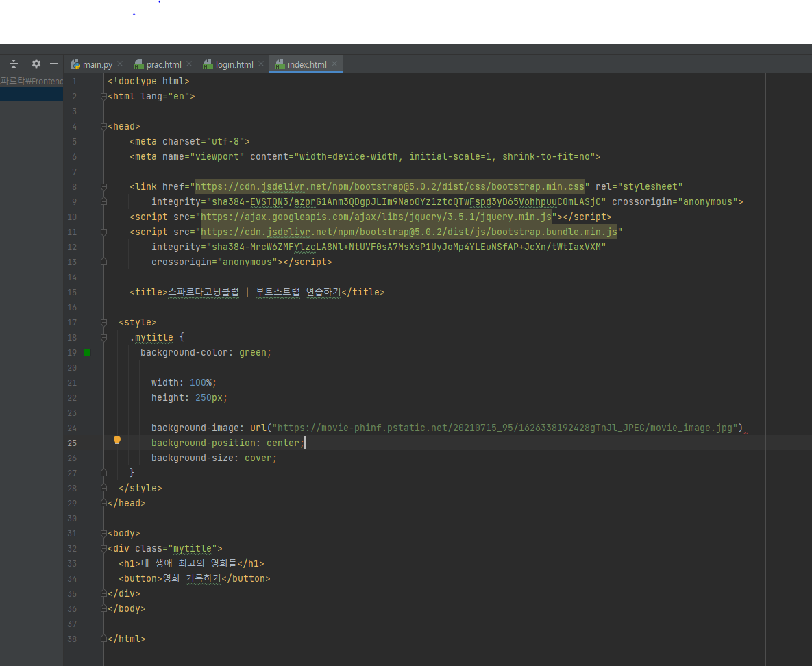The image size is (812, 666).
Task: Click 'background-size: cover;' on line 26
Action: pos(214,458)
